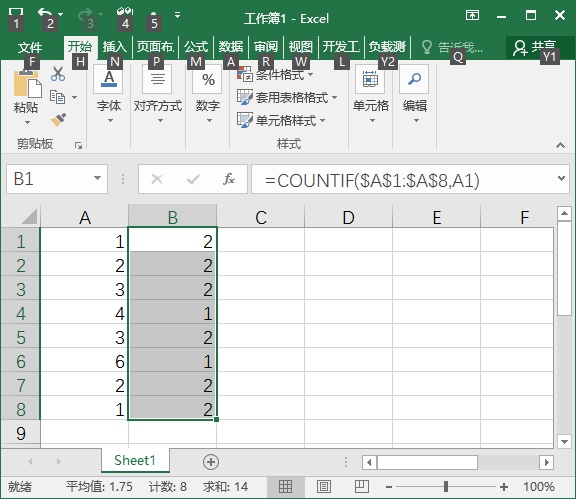This screenshot has height=499, width=576.
Task: Switch to the View (视图) tab
Action: pyautogui.click(x=300, y=47)
